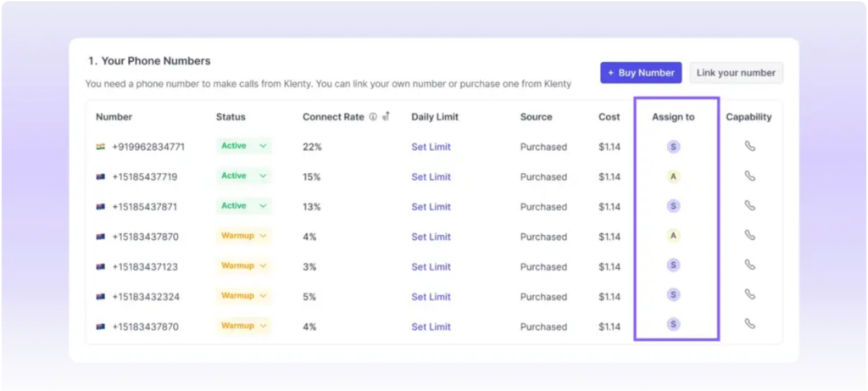The height and width of the screenshot is (391, 868).
Task: Click the Link your number button
Action: coord(736,73)
